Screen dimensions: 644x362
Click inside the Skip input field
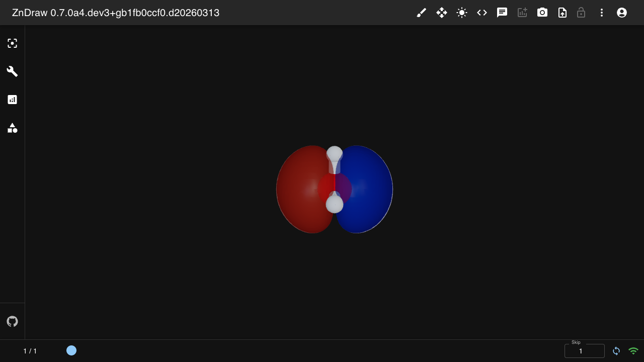coord(584,351)
